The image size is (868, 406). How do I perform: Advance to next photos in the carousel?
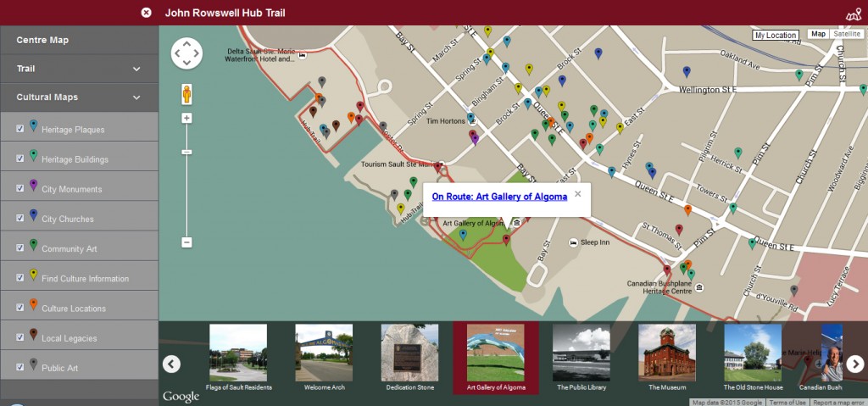point(854,364)
